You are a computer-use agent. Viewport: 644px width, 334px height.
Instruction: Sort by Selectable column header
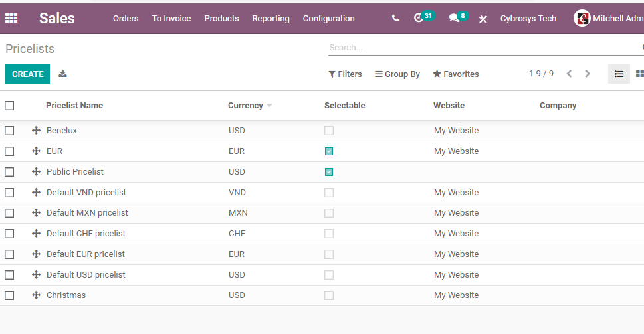[x=344, y=106]
